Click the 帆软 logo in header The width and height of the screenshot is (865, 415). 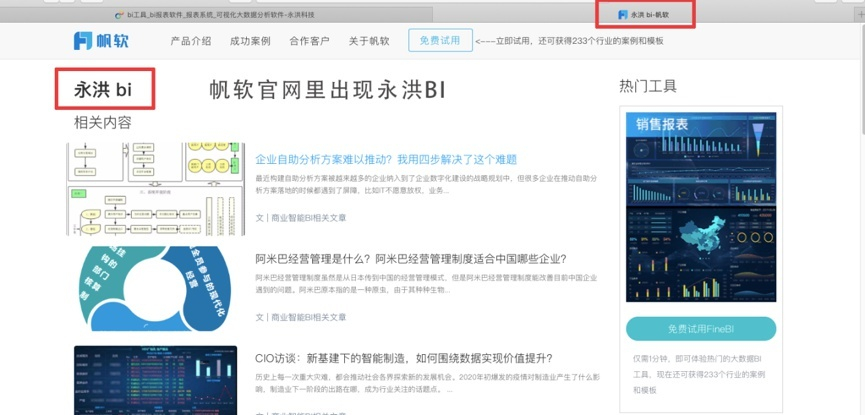pos(101,41)
